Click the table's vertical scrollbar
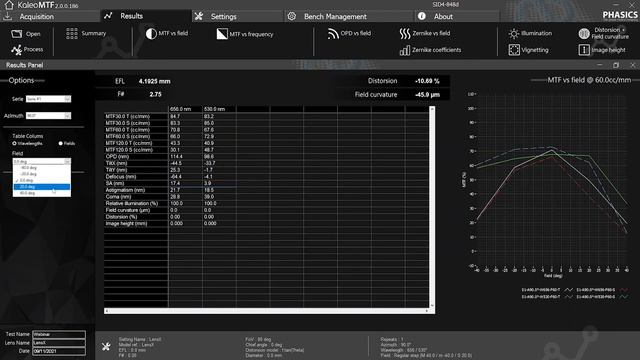640x360 pixels. [432, 207]
